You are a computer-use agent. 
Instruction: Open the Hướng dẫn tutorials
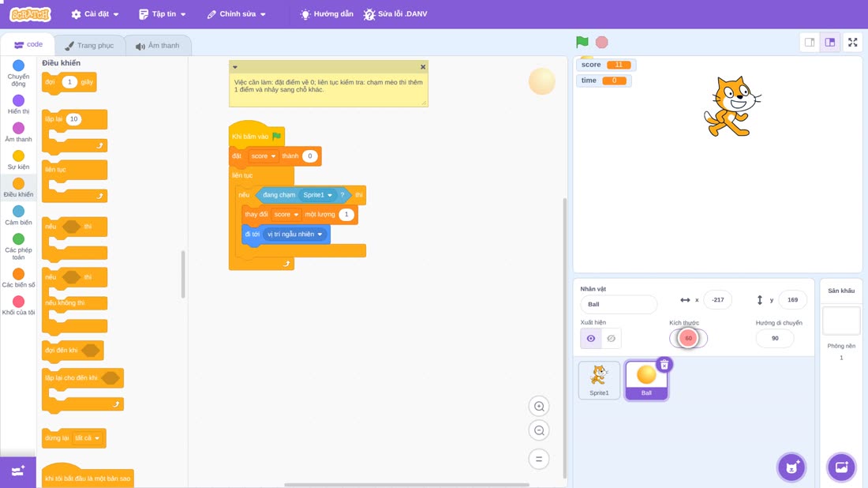click(327, 14)
